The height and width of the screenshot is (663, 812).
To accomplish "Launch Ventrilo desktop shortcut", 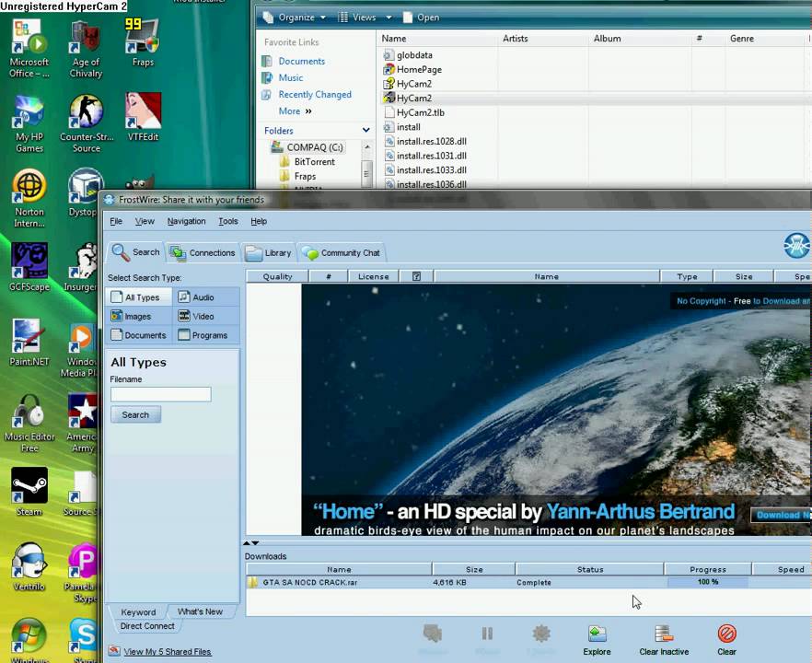I will tap(29, 566).
